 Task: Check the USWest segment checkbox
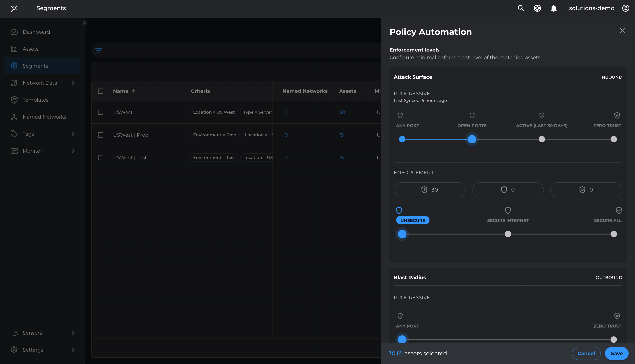[x=101, y=112]
